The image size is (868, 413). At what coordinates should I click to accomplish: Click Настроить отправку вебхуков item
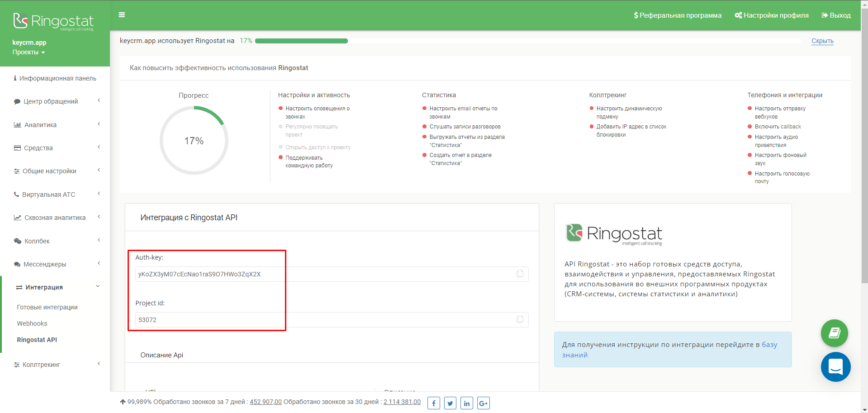780,113
